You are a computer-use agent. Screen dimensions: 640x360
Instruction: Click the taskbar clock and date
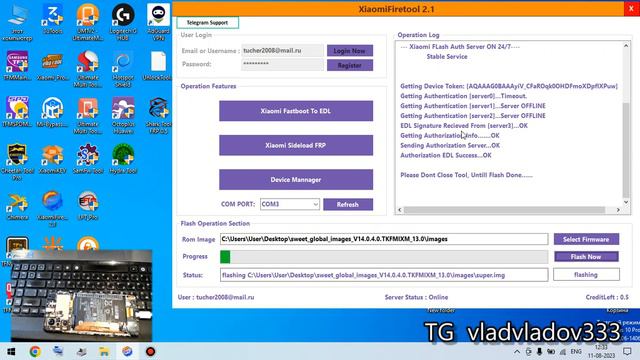601,351
